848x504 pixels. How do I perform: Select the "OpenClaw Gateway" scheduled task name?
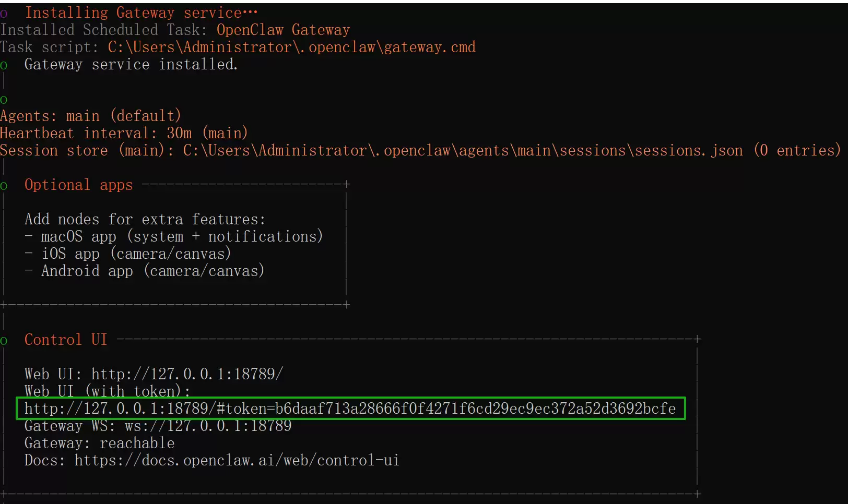283,30
